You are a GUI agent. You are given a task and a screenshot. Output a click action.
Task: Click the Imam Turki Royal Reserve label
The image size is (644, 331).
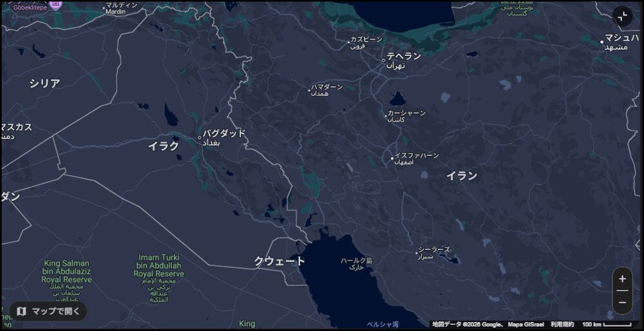click(x=158, y=266)
